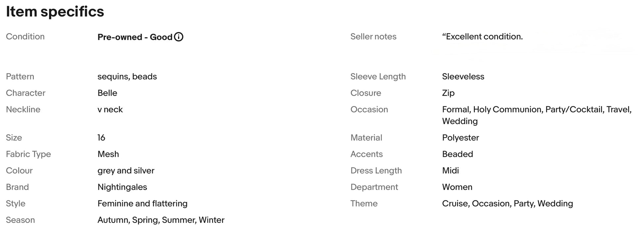Select the Autumn, Spring, Summer, Winter season

coord(161,220)
